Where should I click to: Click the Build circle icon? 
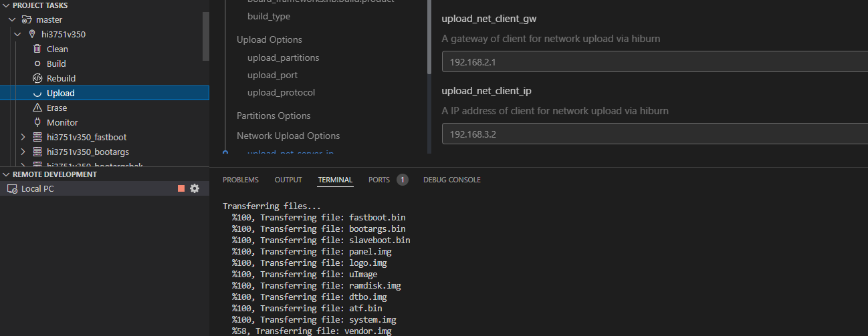(37, 63)
